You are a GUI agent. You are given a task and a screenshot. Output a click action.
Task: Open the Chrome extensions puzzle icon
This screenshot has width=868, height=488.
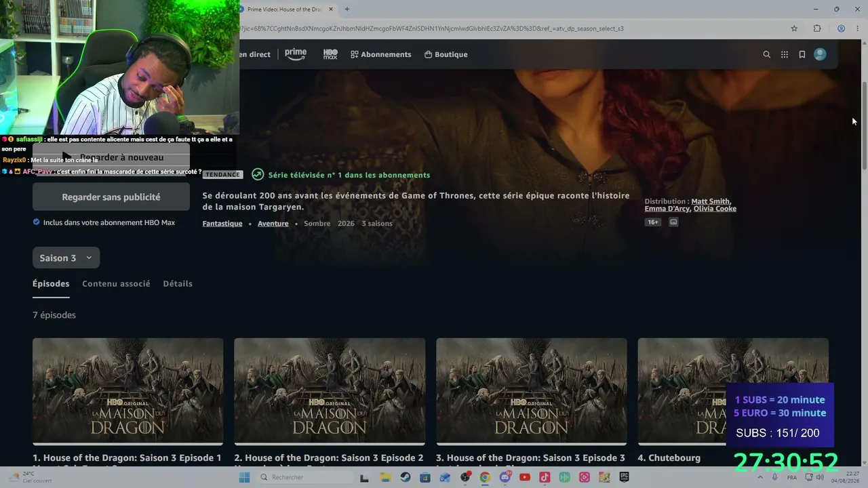click(x=817, y=28)
